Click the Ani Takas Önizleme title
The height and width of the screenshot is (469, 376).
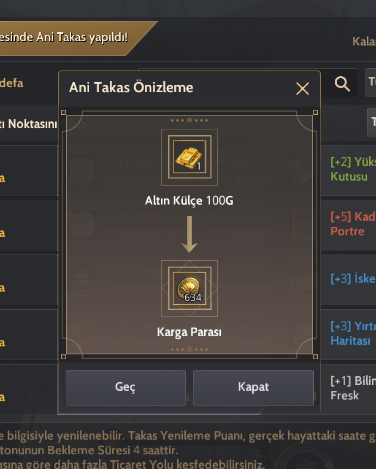[131, 88]
